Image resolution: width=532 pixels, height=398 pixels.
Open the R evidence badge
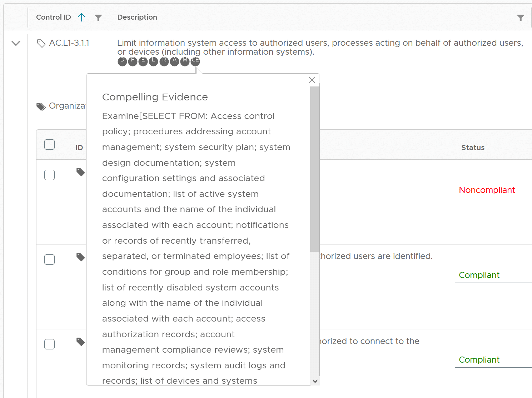pyautogui.click(x=164, y=61)
